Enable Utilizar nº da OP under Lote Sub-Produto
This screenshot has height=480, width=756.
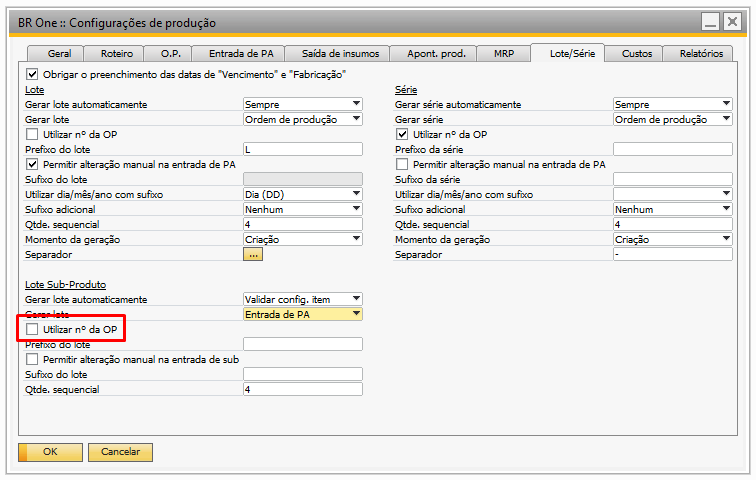[x=33, y=329]
